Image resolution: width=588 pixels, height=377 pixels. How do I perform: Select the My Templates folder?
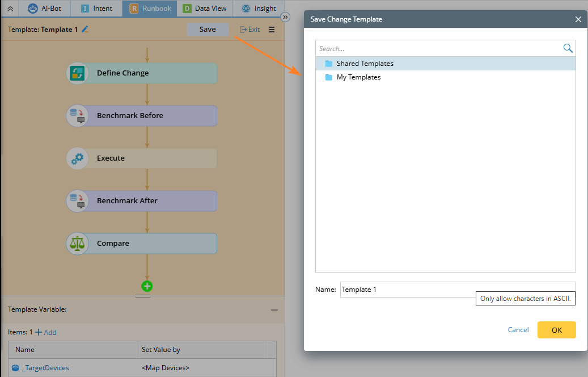pyautogui.click(x=358, y=77)
